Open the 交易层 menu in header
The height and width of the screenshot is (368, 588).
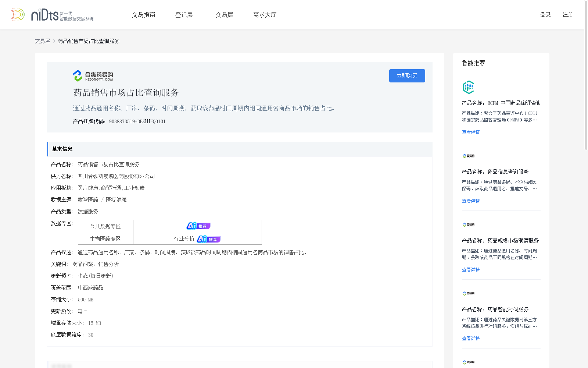pyautogui.click(x=225, y=15)
